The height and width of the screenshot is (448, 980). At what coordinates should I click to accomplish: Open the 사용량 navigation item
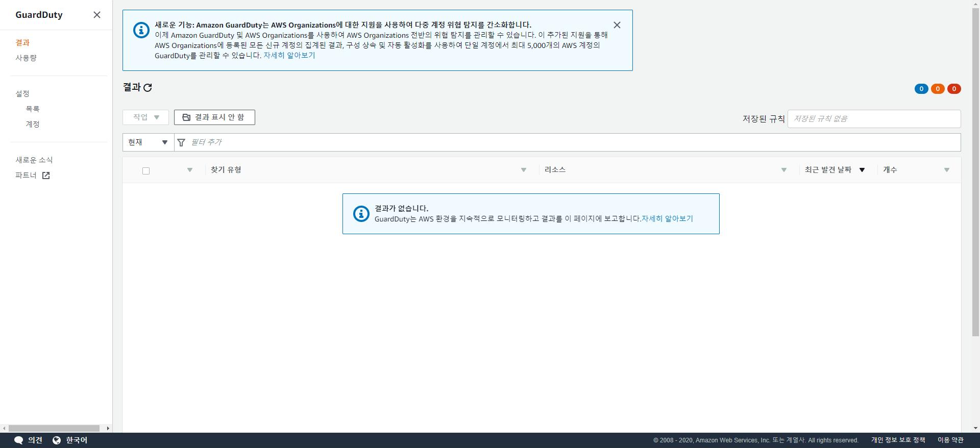coord(26,58)
